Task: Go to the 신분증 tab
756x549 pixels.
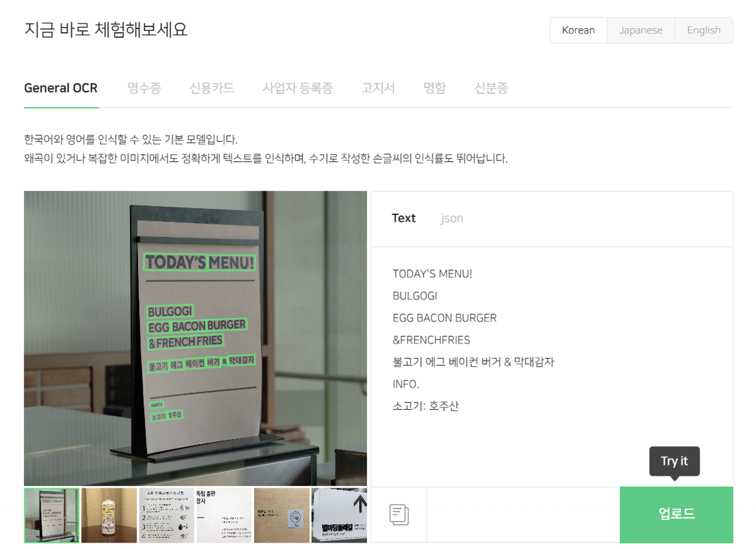Action: coord(491,88)
